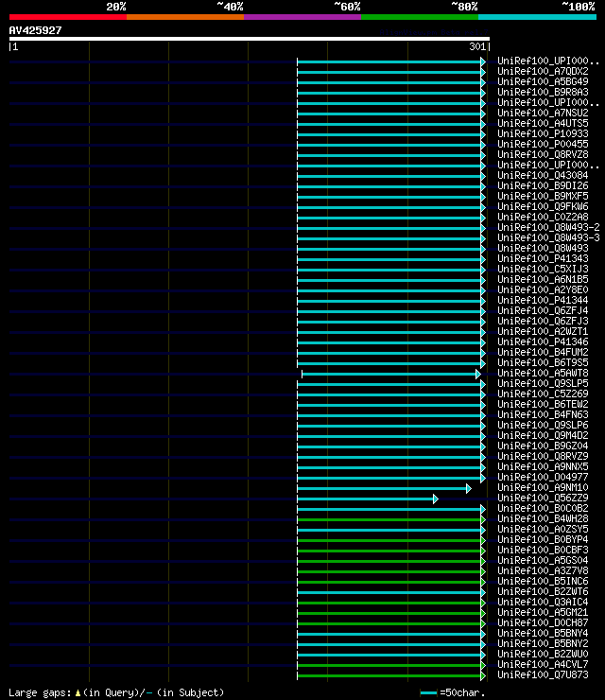Viewport: 605px width, 700px height.
Task: Click the white query sequence bar 1–301
Action: [250, 39]
